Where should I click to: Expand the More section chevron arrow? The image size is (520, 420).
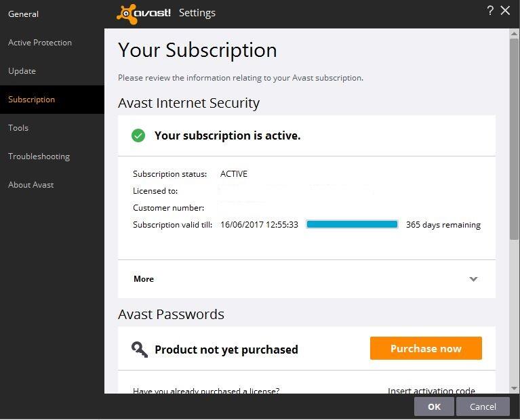point(473,279)
